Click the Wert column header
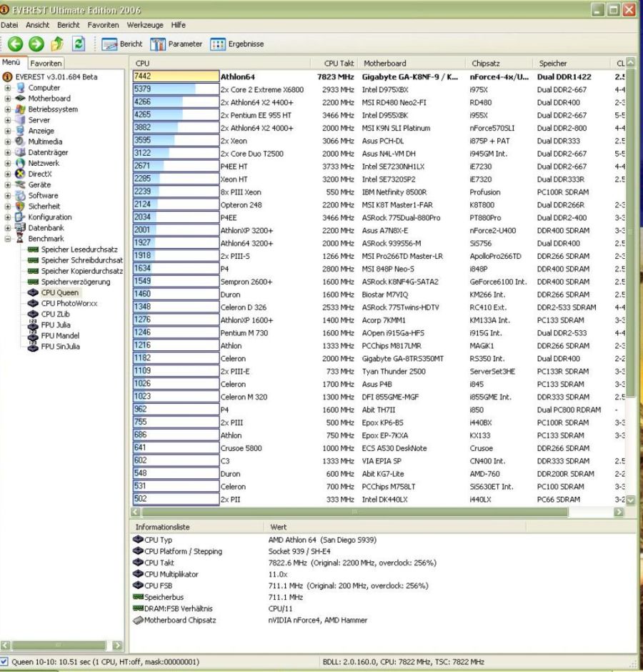The width and height of the screenshot is (643, 672). pyautogui.click(x=394, y=527)
